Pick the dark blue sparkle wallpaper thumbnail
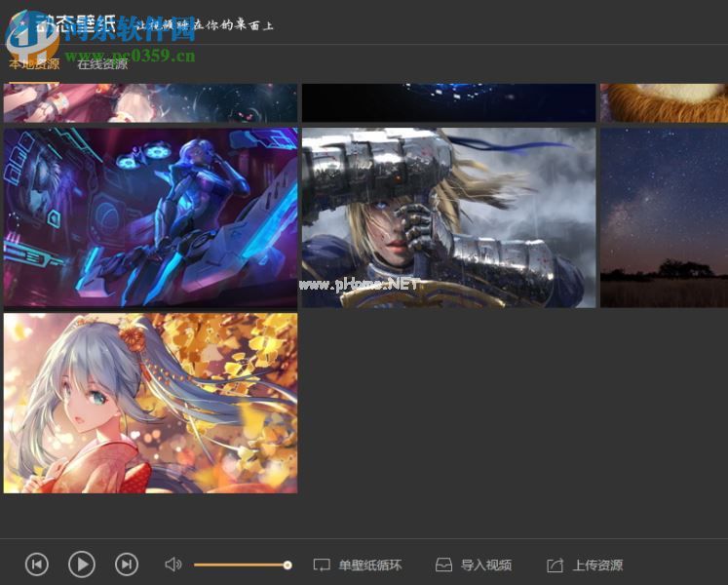728x585 pixels. point(449,102)
